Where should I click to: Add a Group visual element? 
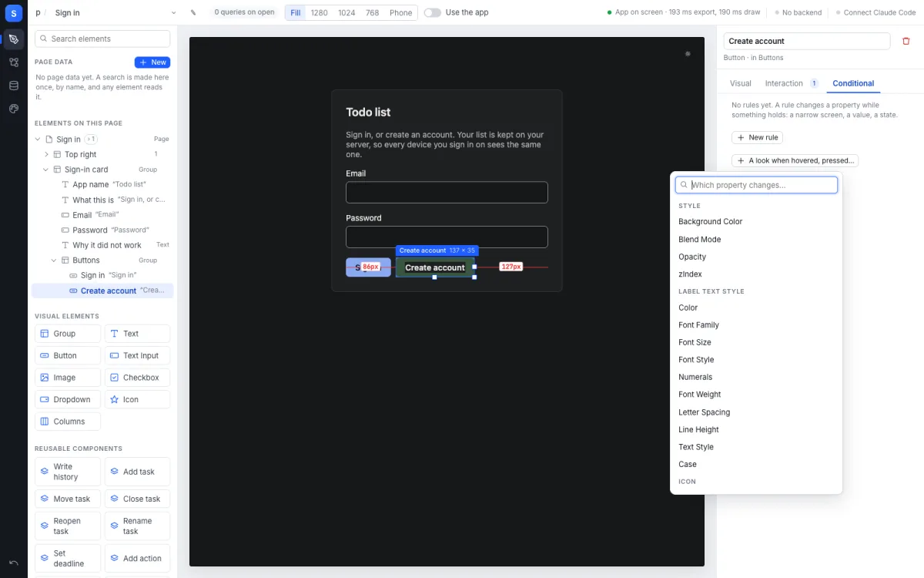(x=68, y=334)
